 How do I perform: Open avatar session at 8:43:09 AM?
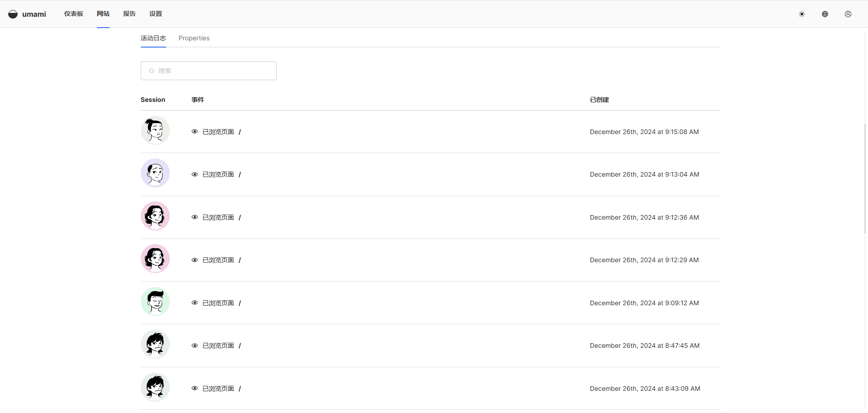point(155,388)
